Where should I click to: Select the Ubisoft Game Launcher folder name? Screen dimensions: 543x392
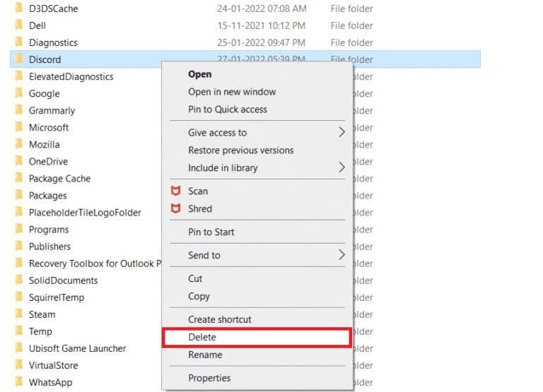78,348
